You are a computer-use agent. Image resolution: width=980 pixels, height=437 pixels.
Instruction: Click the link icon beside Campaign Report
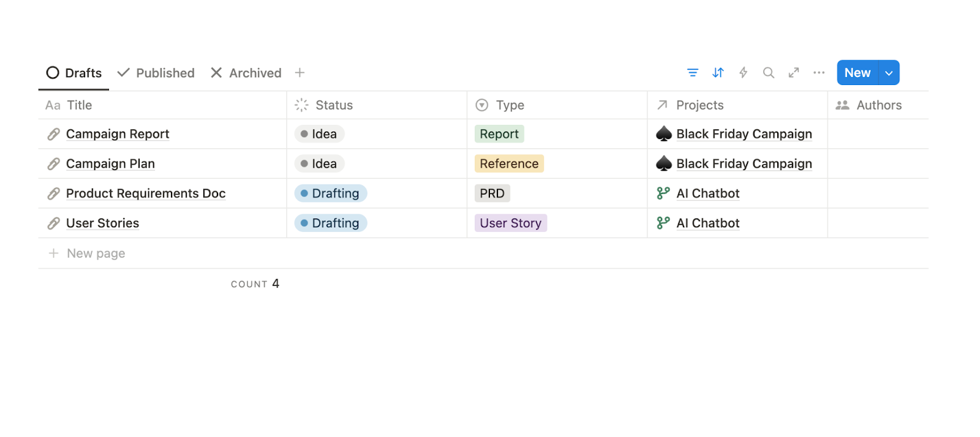tap(54, 134)
